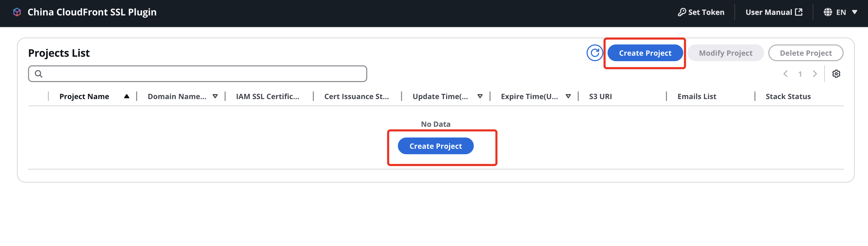The width and height of the screenshot is (868, 246).
Task: Click Cert Issuance St... column header
Action: (x=357, y=96)
